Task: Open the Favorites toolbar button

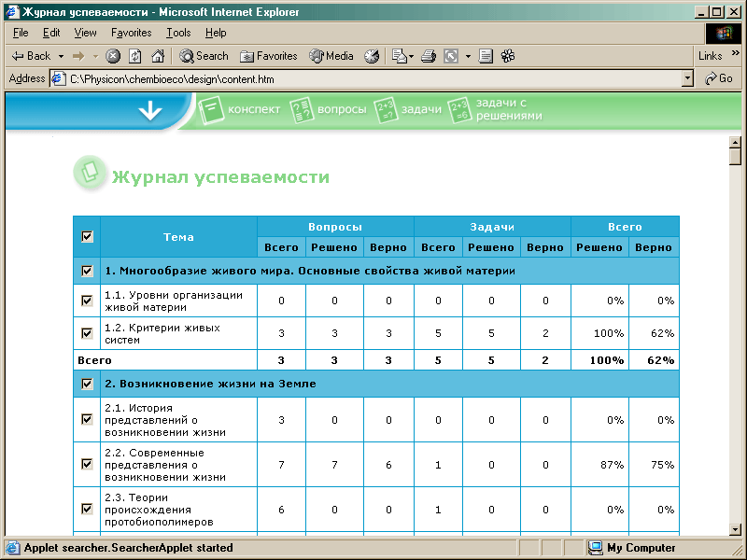Action: [x=269, y=56]
